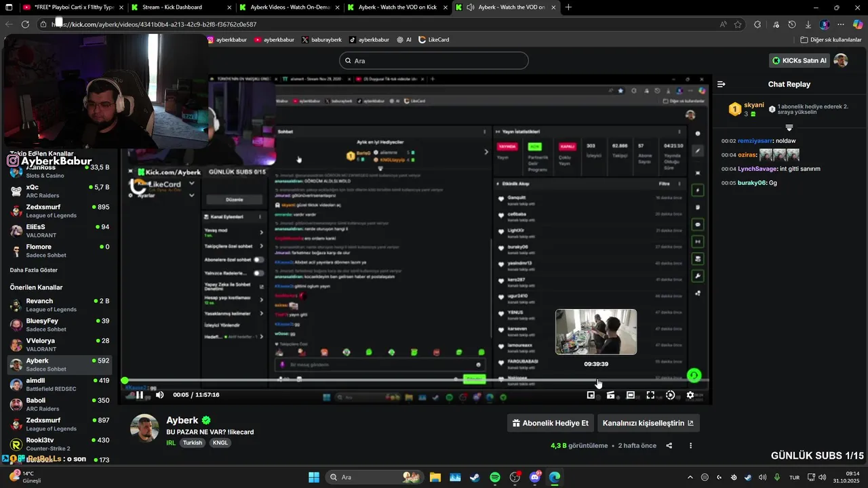Screen dimensions: 868x488
Task: Toggle theater mode in the player
Action: [631, 395]
